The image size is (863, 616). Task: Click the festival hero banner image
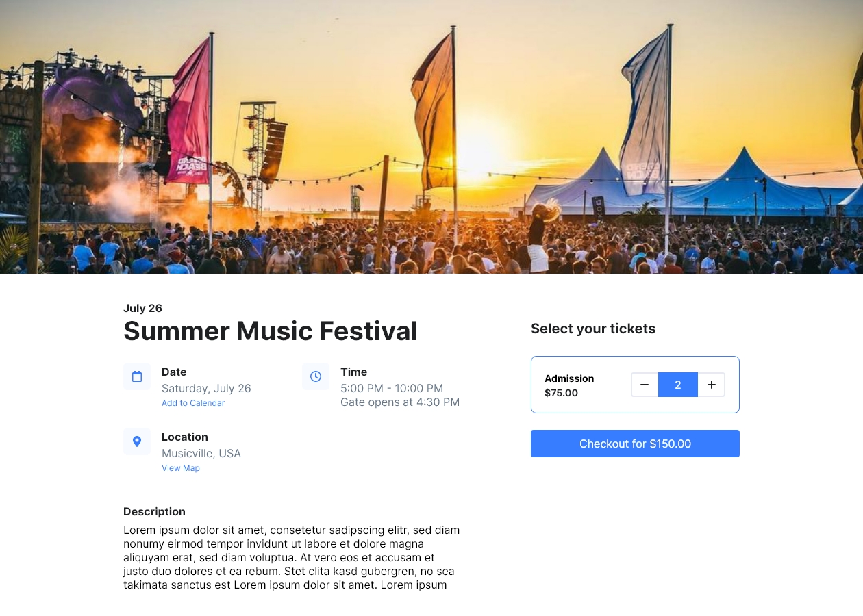tap(431, 137)
